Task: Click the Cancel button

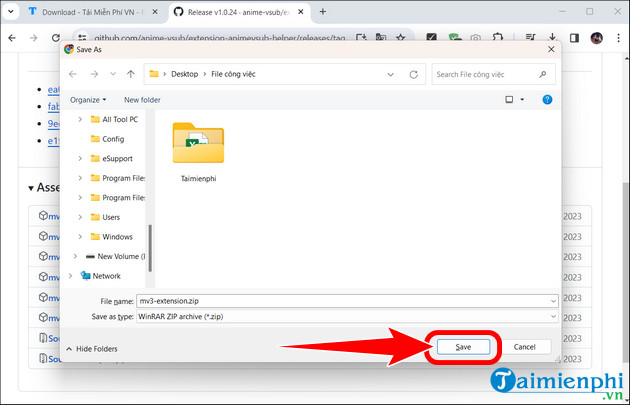Action: [524, 347]
